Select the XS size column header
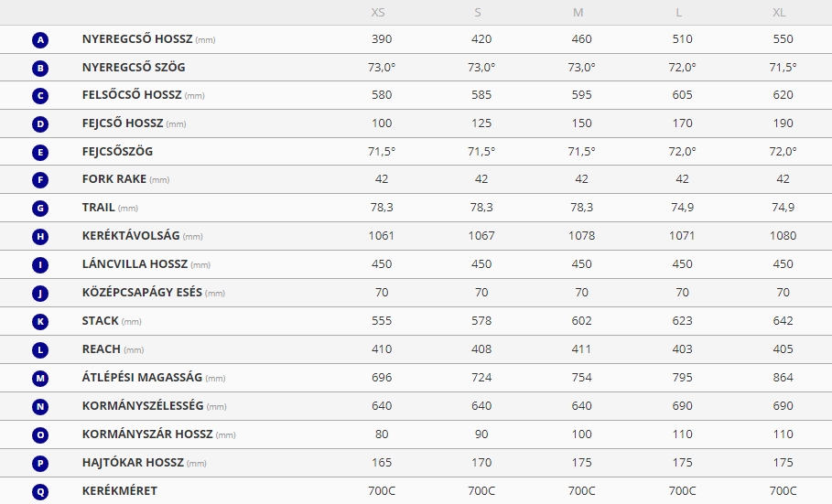 (378, 13)
